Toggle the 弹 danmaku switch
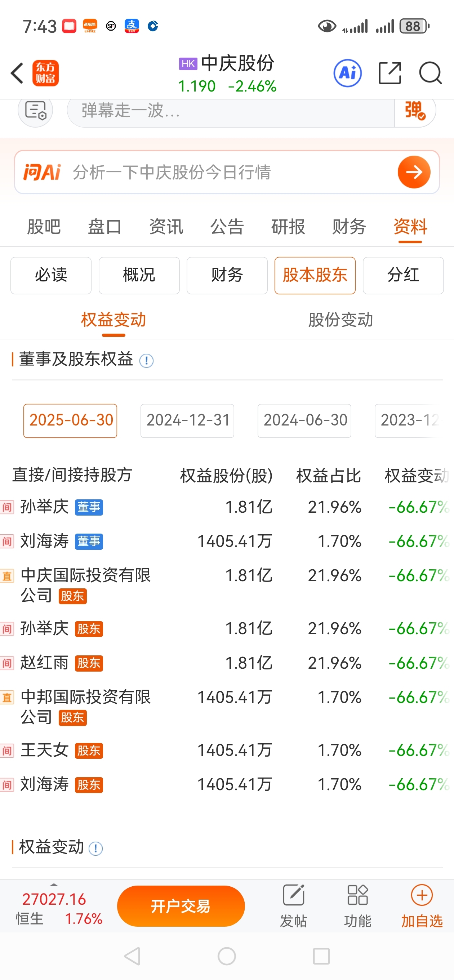This screenshot has width=454, height=980. pyautogui.click(x=415, y=111)
